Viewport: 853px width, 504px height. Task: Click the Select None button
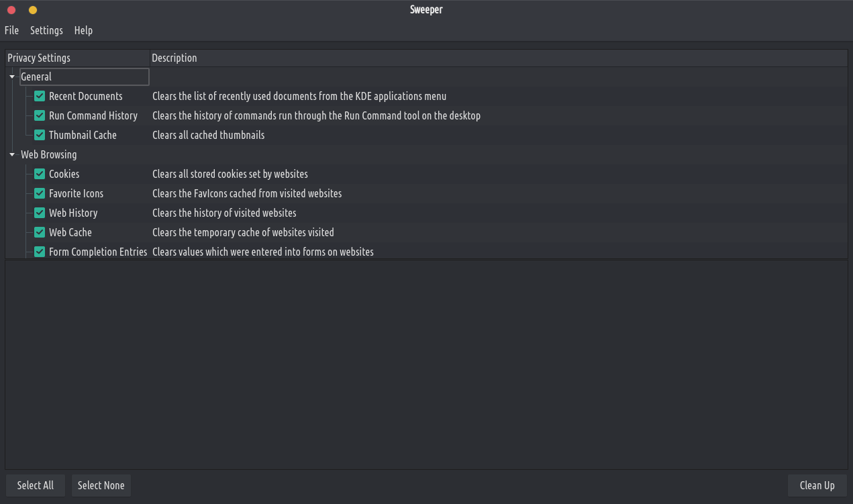tap(101, 485)
